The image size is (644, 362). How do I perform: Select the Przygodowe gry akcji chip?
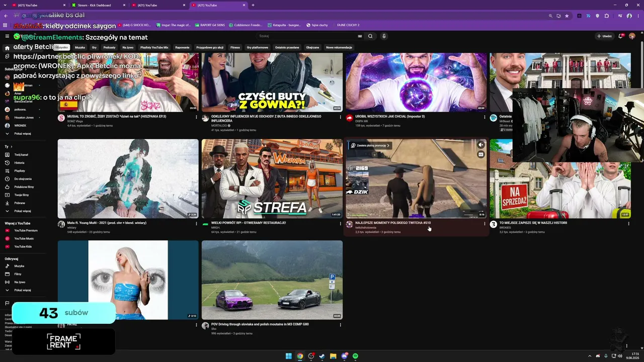click(x=210, y=47)
